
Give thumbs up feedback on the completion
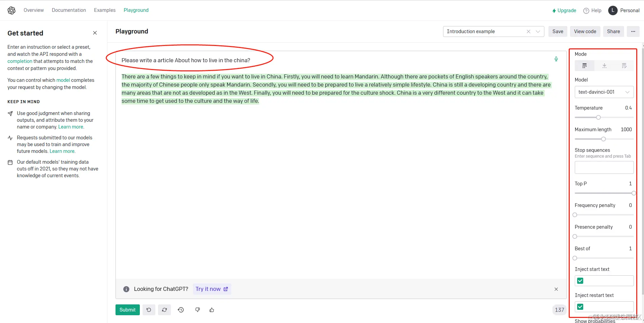pyautogui.click(x=211, y=309)
